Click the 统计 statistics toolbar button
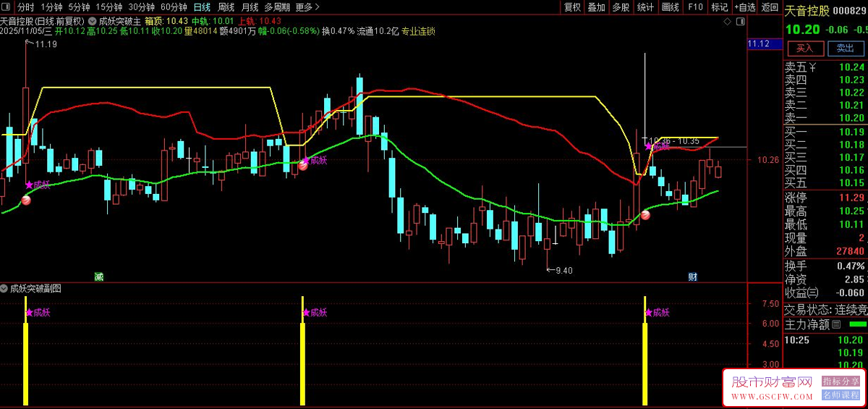The height and width of the screenshot is (409, 868). (x=645, y=7)
